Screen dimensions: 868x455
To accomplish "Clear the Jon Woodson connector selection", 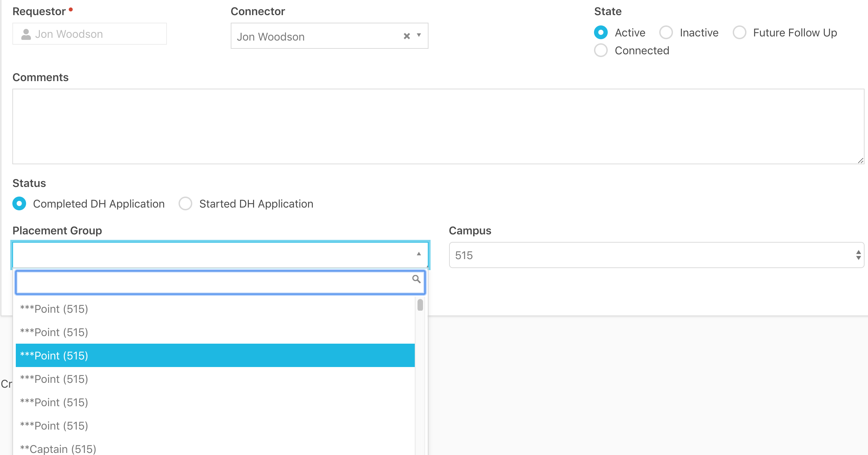I will click(x=407, y=36).
